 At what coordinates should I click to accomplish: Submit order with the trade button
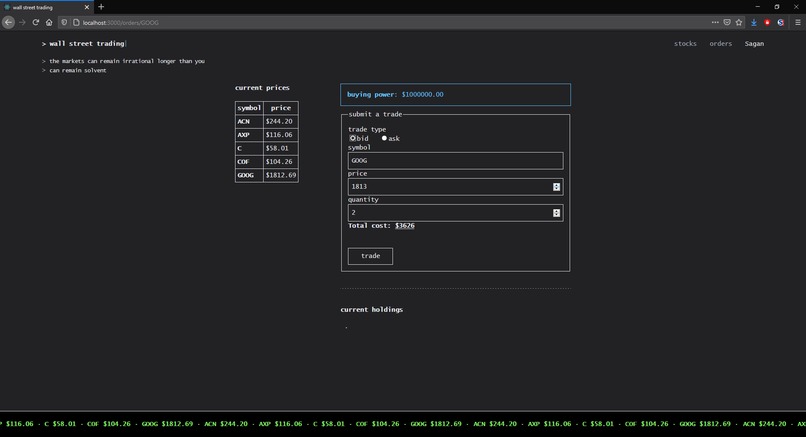pyautogui.click(x=370, y=256)
